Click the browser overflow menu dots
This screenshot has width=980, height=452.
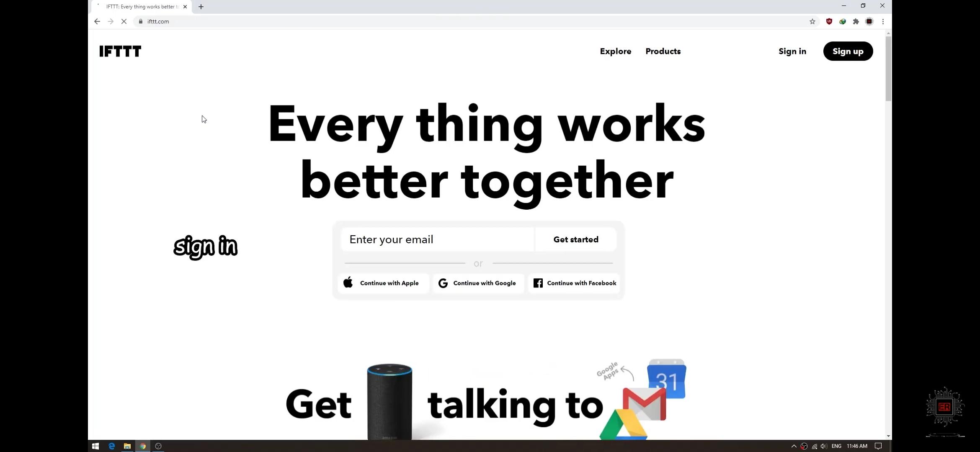pyautogui.click(x=882, y=21)
